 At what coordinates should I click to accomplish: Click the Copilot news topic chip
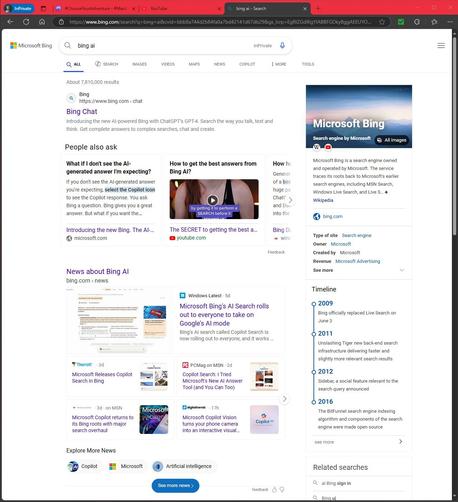83,466
